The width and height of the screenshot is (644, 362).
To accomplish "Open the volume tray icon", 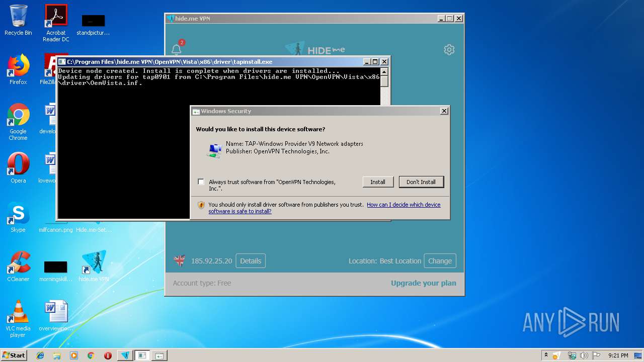I will pyautogui.click(x=584, y=355).
